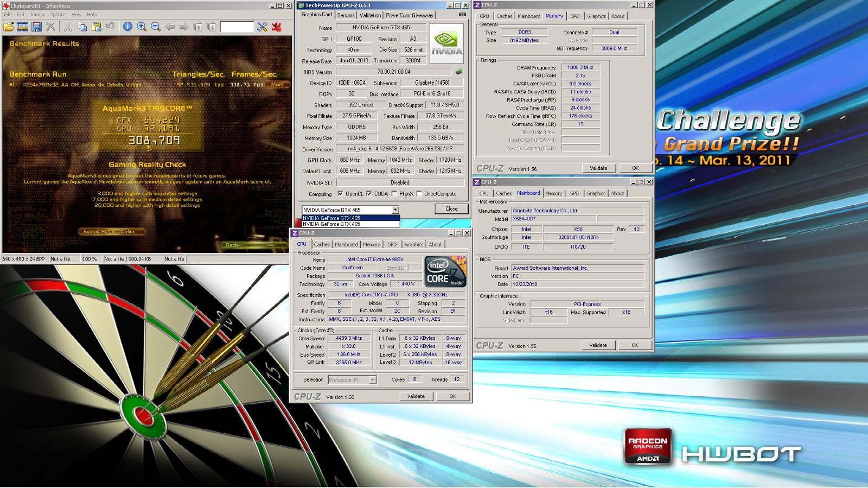Toggle the PhysX checkbox in GPU-Z
Screen dimensions: 868x488
pyautogui.click(x=394, y=194)
